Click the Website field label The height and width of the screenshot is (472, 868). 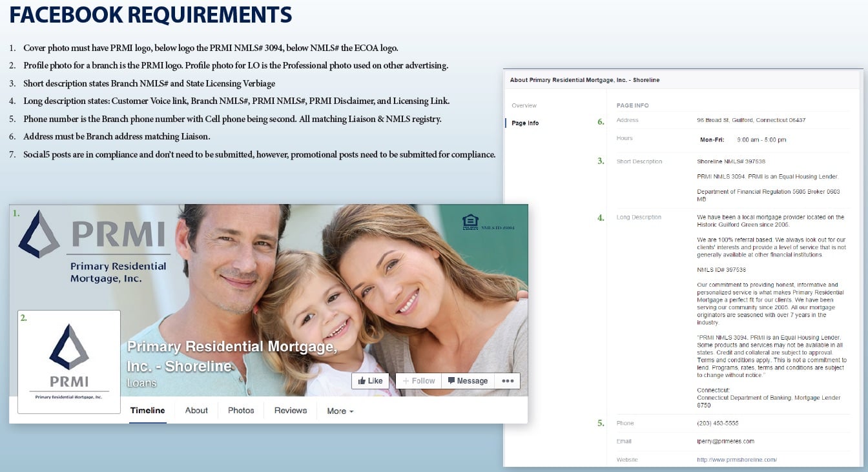[x=627, y=460]
